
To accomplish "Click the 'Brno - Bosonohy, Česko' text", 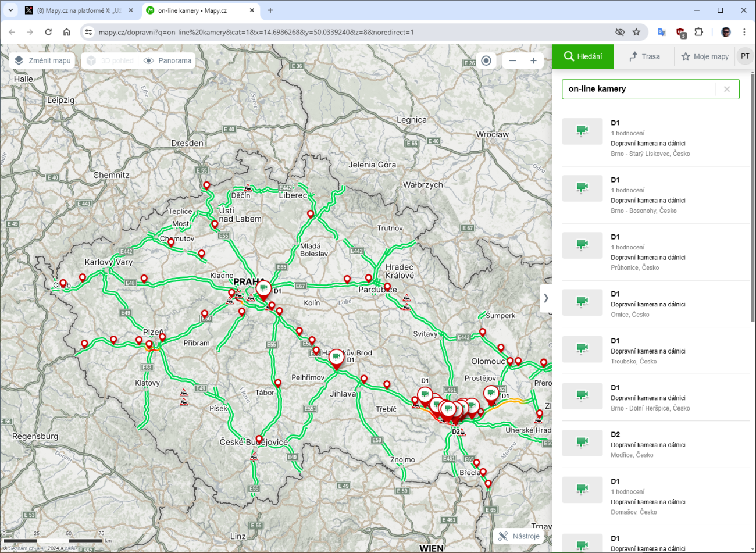I will 644,211.
